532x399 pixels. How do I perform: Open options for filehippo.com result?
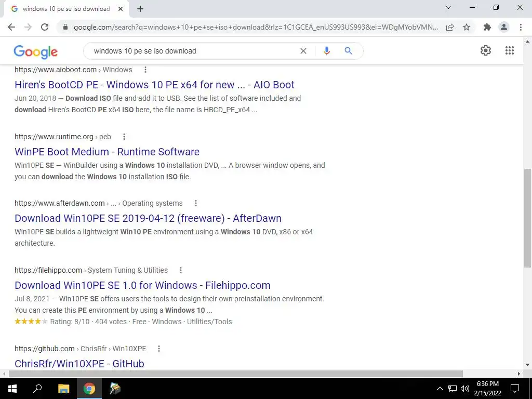(x=181, y=270)
